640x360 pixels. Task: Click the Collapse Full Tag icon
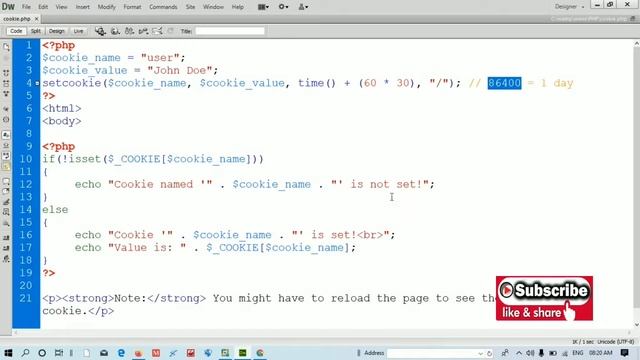coord(6,73)
